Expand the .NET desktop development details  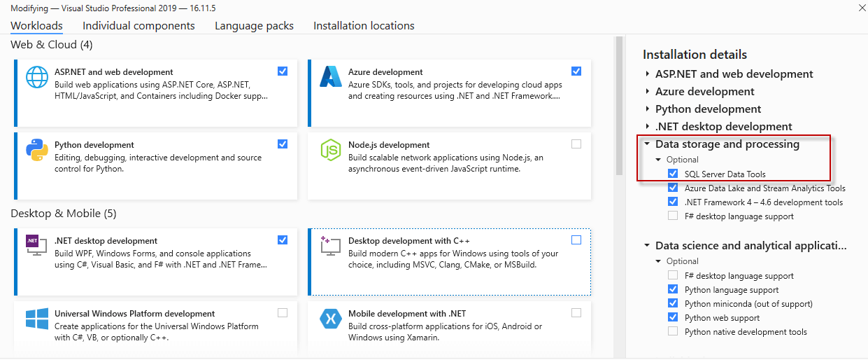click(x=648, y=127)
